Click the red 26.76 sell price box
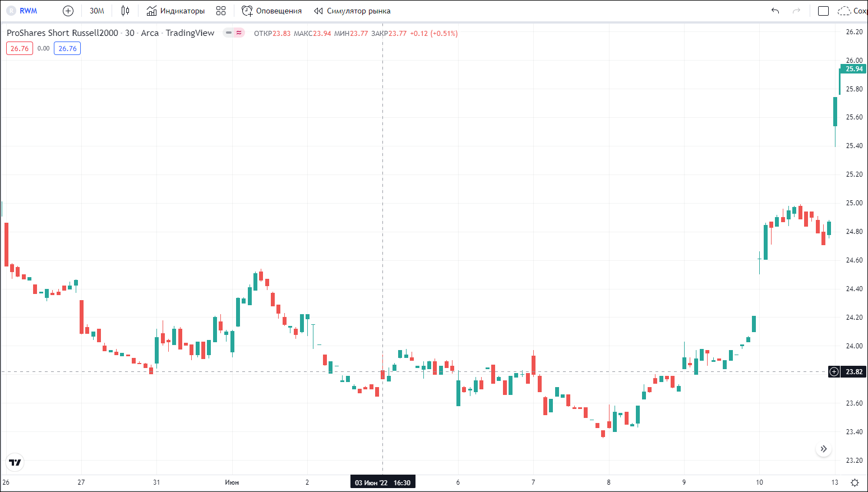 20,48
